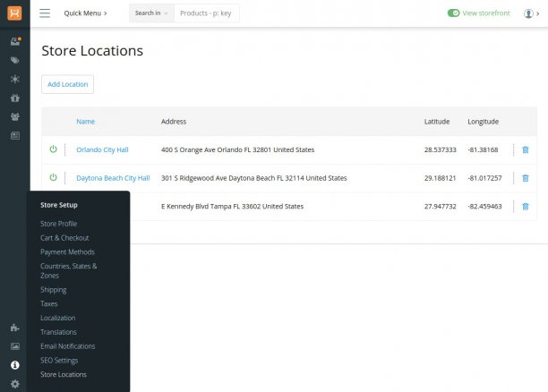This screenshot has width=548, height=392.
Task: Open Email Notifications from Store Setup menu
Action: tap(67, 346)
